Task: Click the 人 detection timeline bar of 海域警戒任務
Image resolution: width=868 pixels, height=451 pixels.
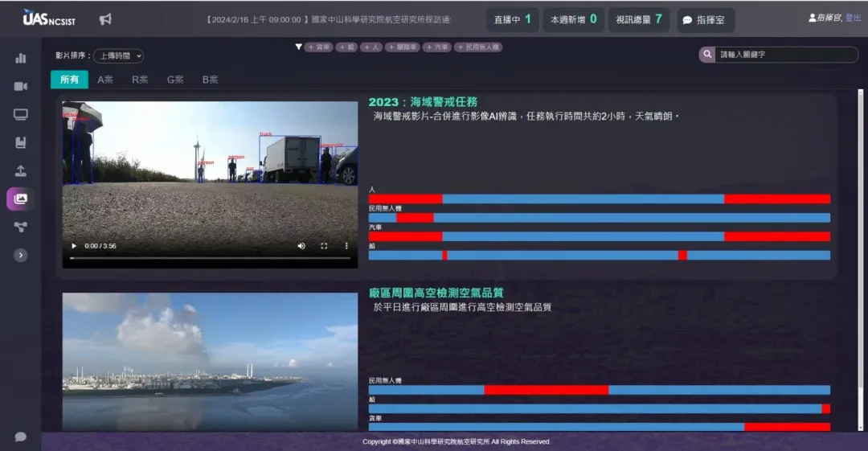Action: [600, 199]
